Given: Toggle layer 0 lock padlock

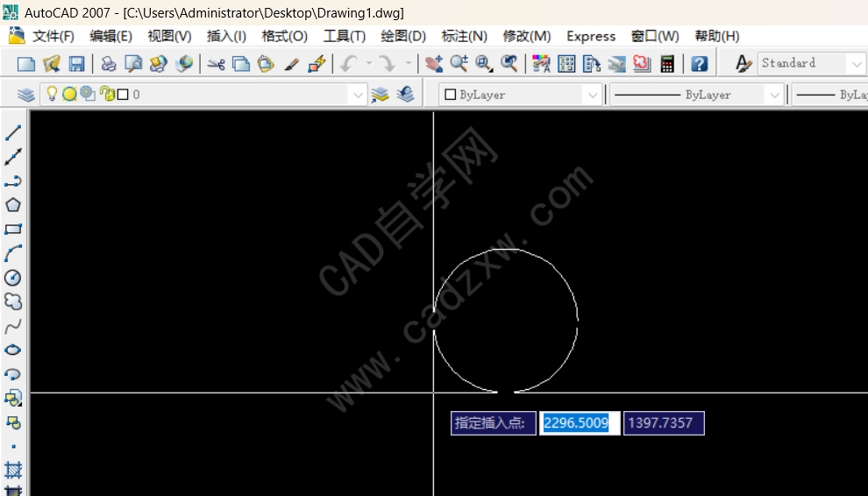Looking at the screenshot, I should pos(107,94).
